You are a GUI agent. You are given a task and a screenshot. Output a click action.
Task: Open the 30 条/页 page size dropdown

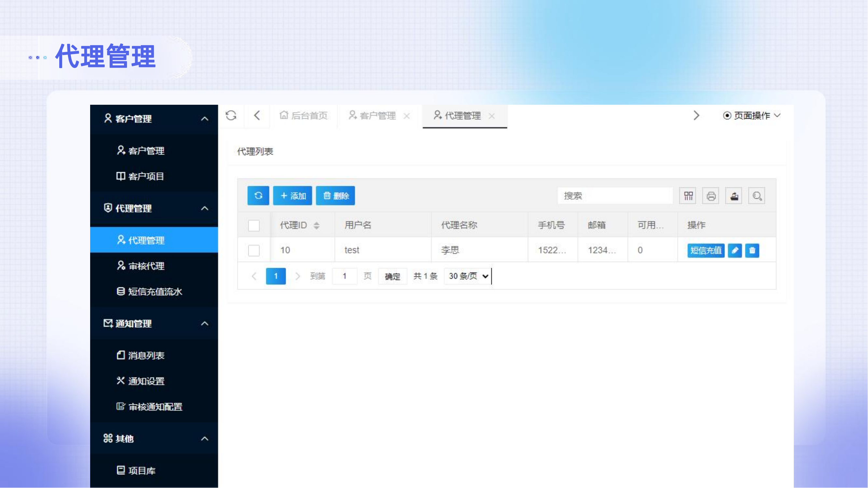468,277
